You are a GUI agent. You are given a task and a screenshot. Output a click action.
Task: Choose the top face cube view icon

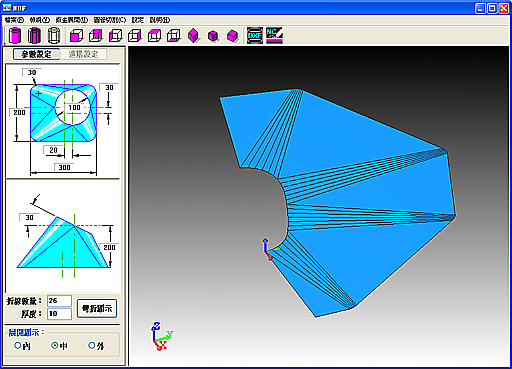(155, 35)
